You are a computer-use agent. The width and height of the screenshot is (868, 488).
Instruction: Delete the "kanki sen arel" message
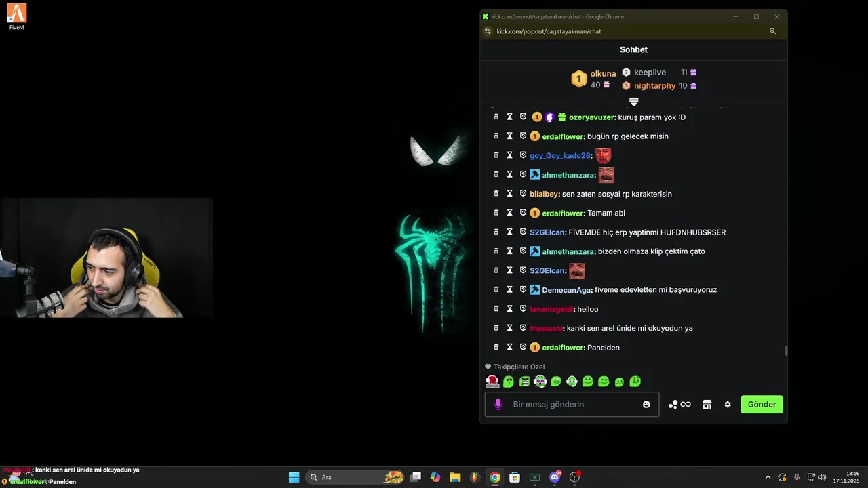pyautogui.click(x=496, y=328)
